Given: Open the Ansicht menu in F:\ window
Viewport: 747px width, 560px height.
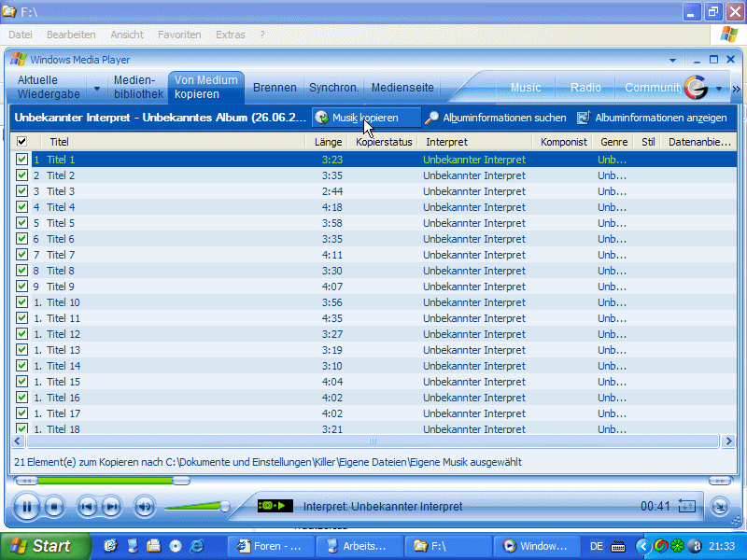Looking at the screenshot, I should click(127, 35).
